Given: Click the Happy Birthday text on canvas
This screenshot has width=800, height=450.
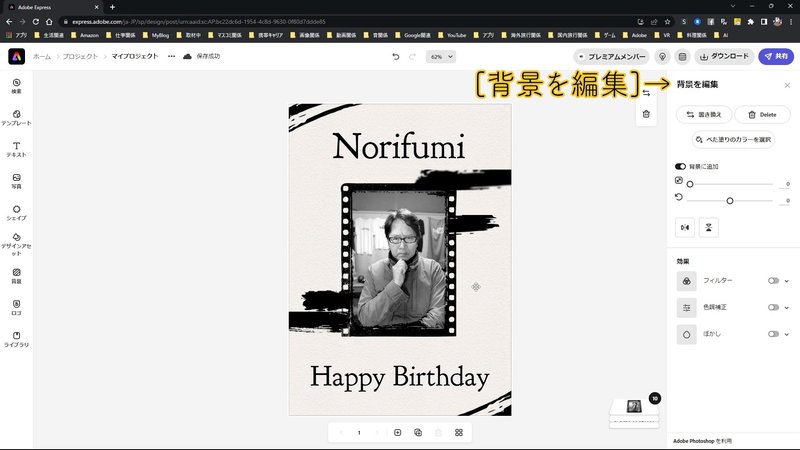Looking at the screenshot, I should (x=399, y=378).
